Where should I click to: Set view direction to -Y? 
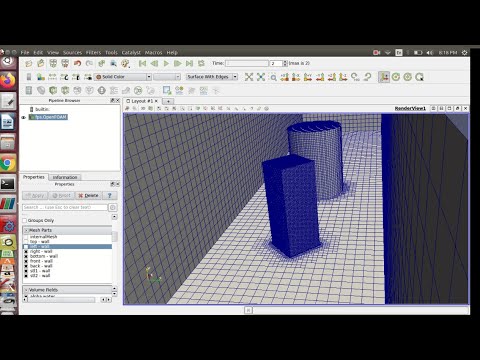tap(320, 77)
